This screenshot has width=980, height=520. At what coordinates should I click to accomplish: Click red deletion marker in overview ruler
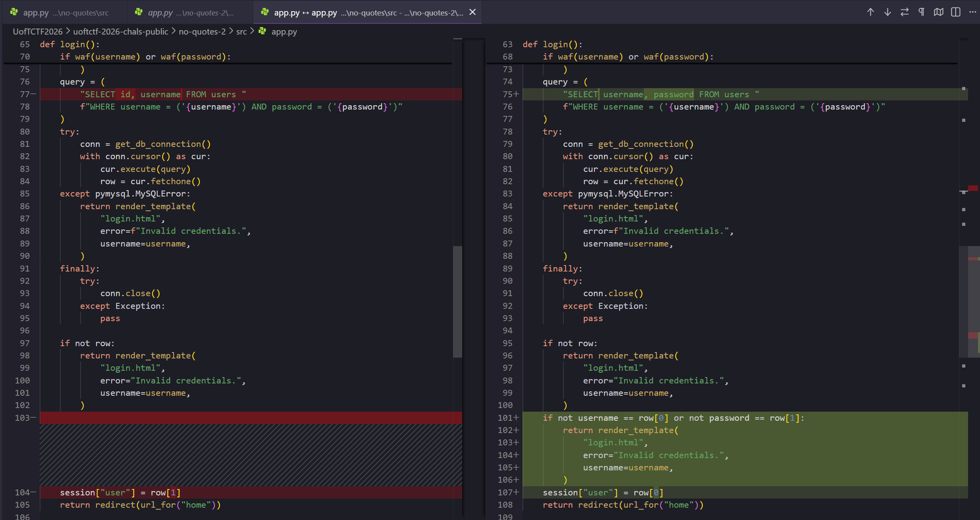(973, 188)
